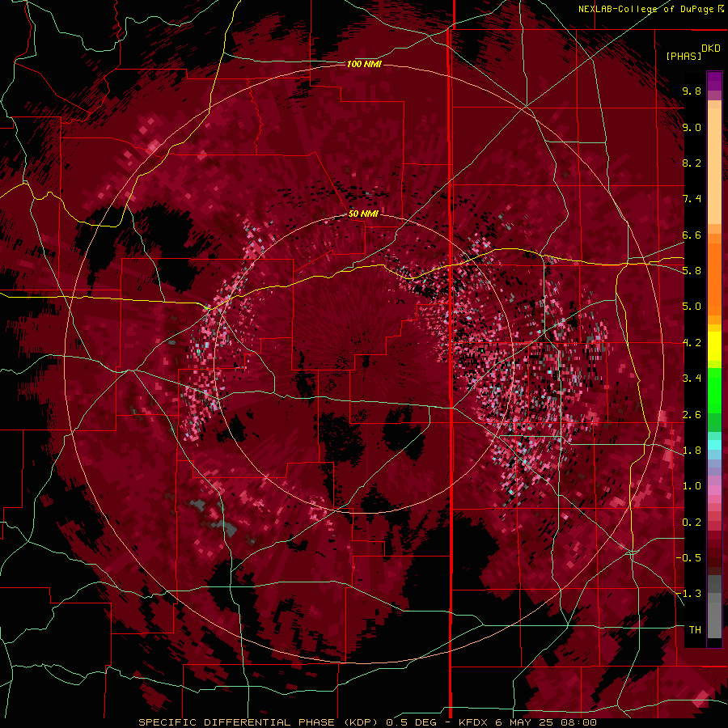Click the 7.4 value on the scale
The image size is (728, 728).
(x=692, y=199)
